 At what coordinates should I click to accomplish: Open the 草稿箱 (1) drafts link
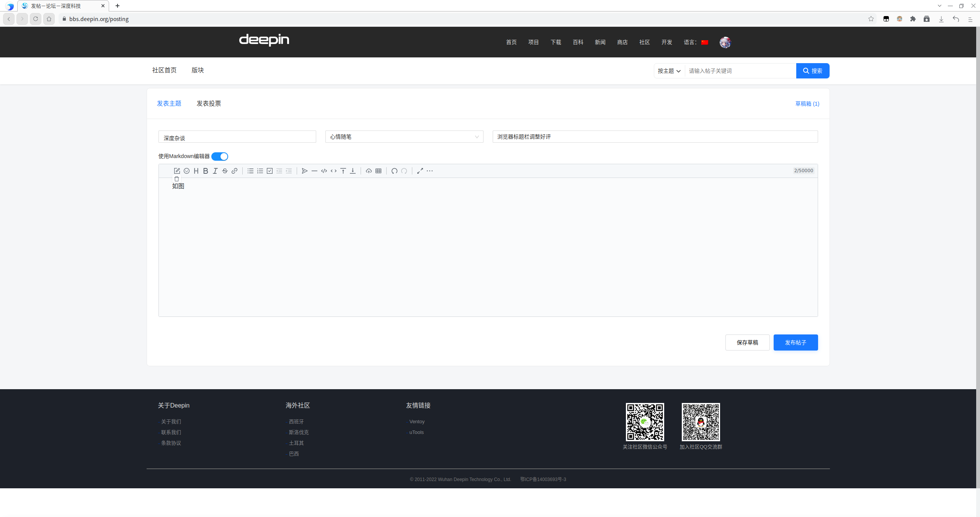tap(807, 104)
